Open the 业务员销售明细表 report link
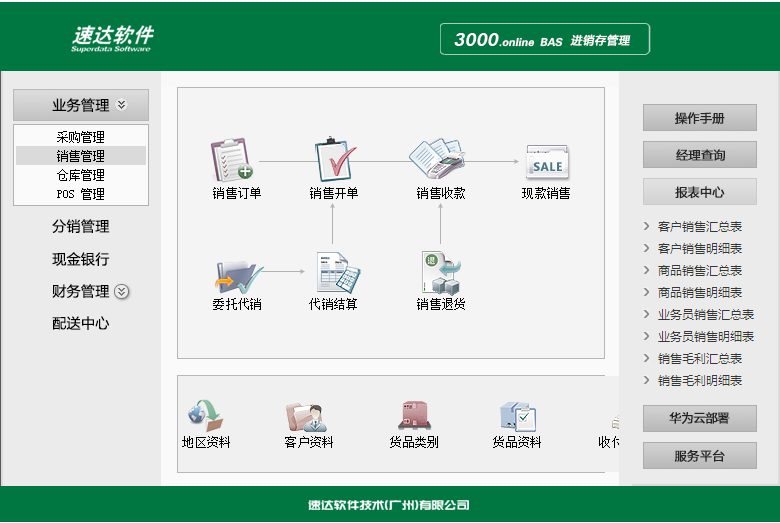The image size is (780, 523). click(x=706, y=336)
